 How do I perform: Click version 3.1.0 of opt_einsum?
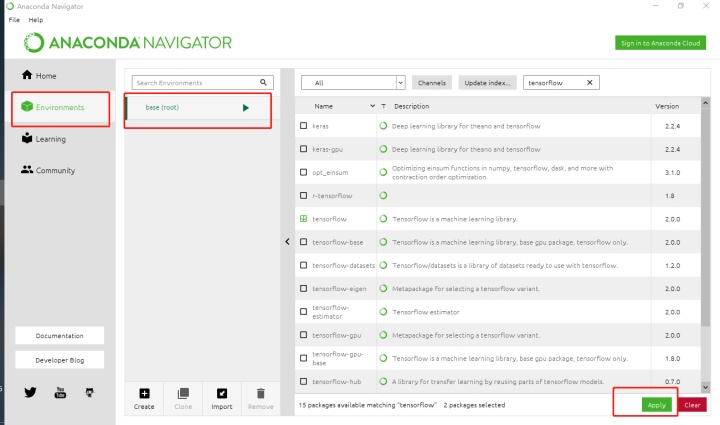point(672,173)
